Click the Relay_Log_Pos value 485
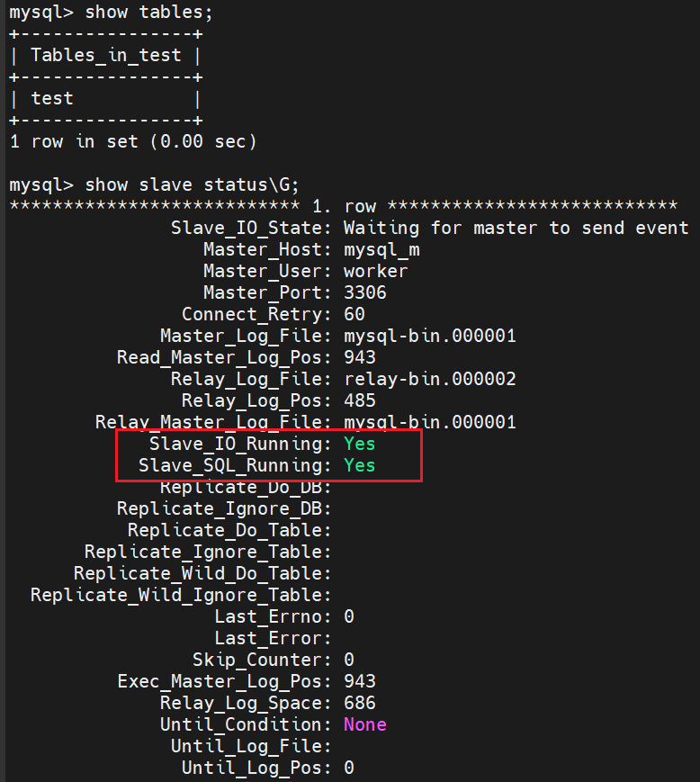This screenshot has height=782, width=700. click(x=360, y=400)
